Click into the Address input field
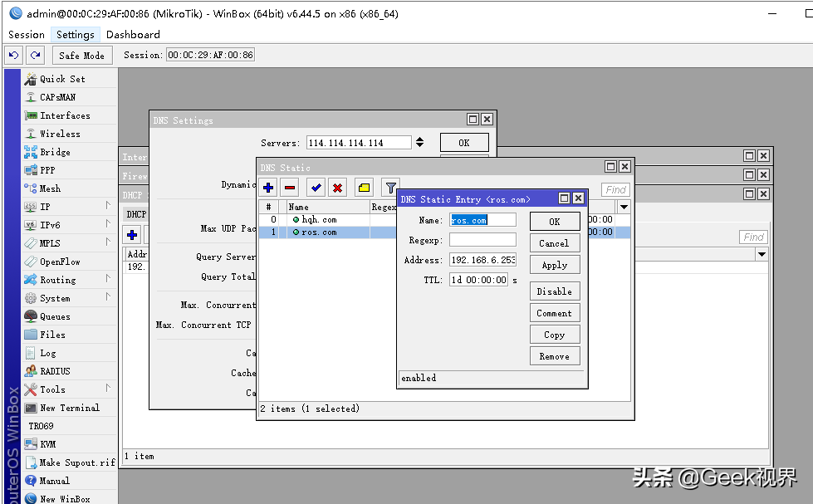This screenshot has height=504, width=813. click(x=482, y=260)
